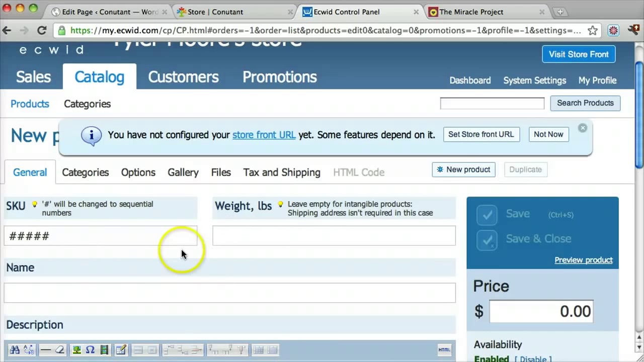Image resolution: width=644 pixels, height=362 pixels.
Task: Open the special character (Omega) icon
Action: point(90,350)
